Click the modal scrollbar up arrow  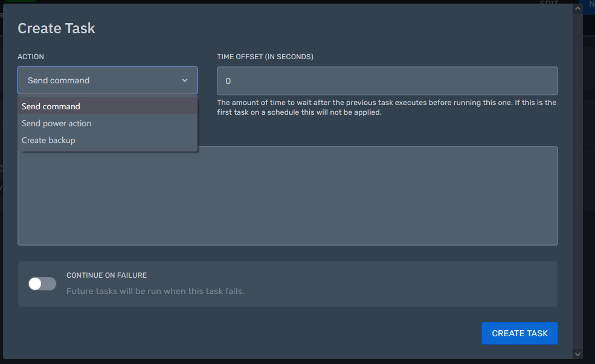577,8
